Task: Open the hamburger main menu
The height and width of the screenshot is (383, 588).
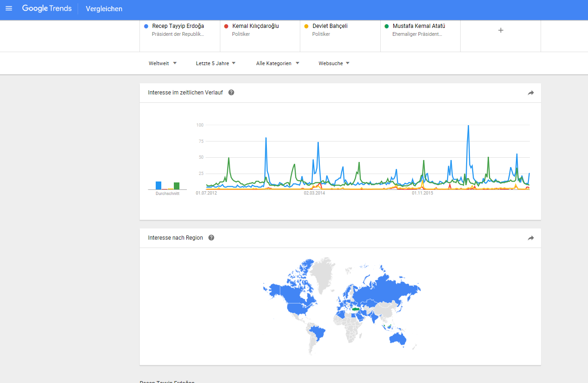Action: (x=9, y=8)
